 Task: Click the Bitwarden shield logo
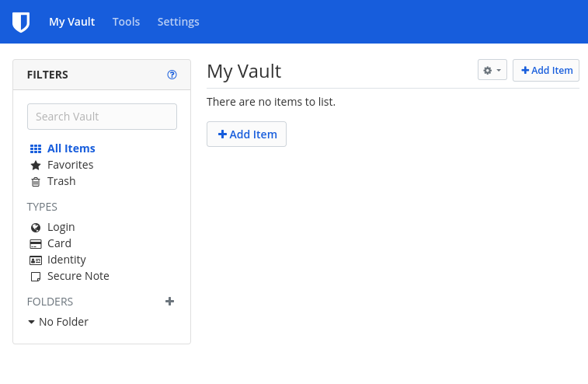21,22
